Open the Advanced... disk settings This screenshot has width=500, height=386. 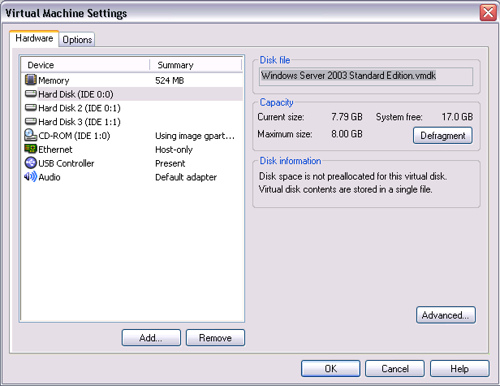[x=446, y=315]
